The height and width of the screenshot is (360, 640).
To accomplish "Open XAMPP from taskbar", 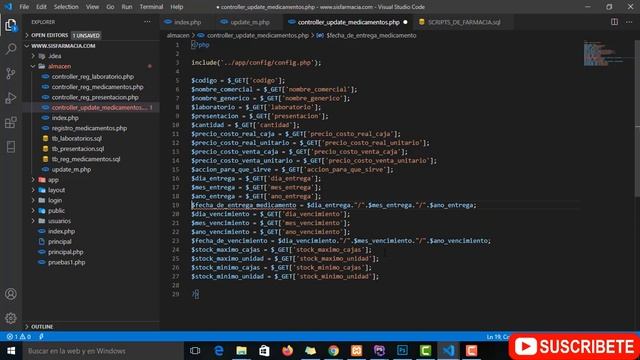I will tap(356, 351).
